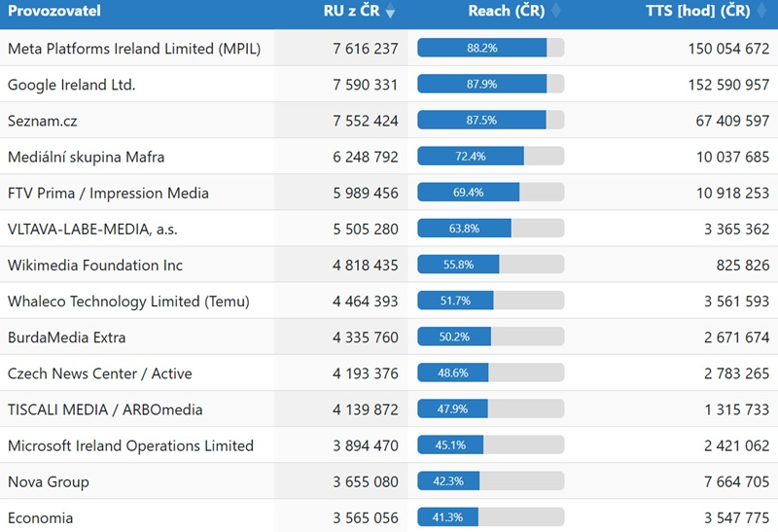
Task: Click the sort icon beside Reach (ČR)
Action: coord(555,12)
